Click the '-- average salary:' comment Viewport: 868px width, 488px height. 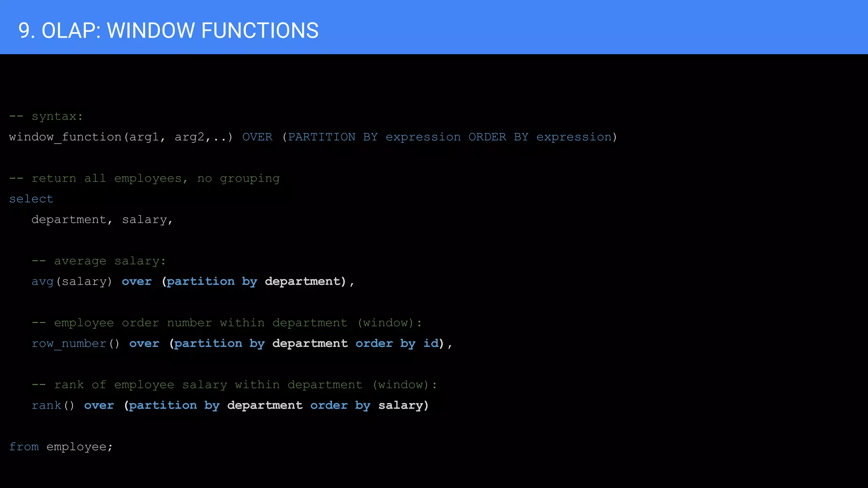(99, 261)
